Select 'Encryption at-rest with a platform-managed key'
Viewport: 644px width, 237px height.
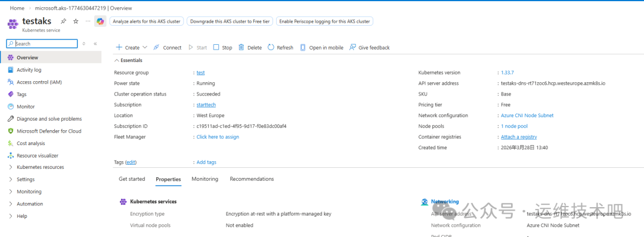[x=278, y=214]
